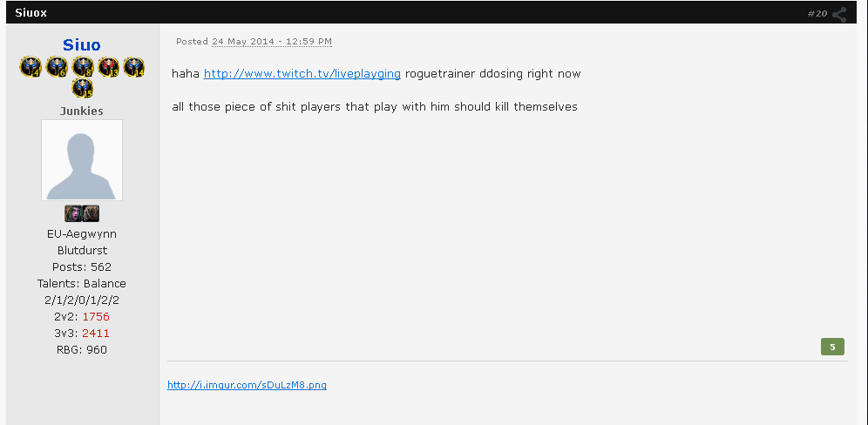Click the Blutdurst battlegroup text
868x425 pixels.
82,250
